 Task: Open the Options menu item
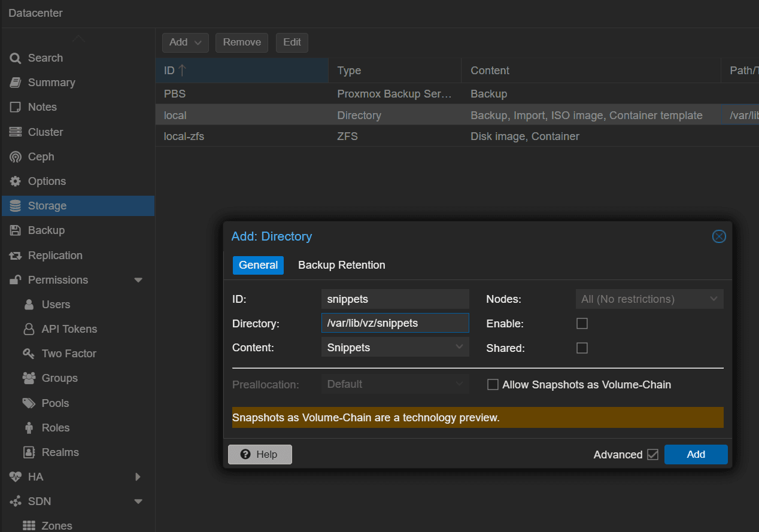click(78, 181)
